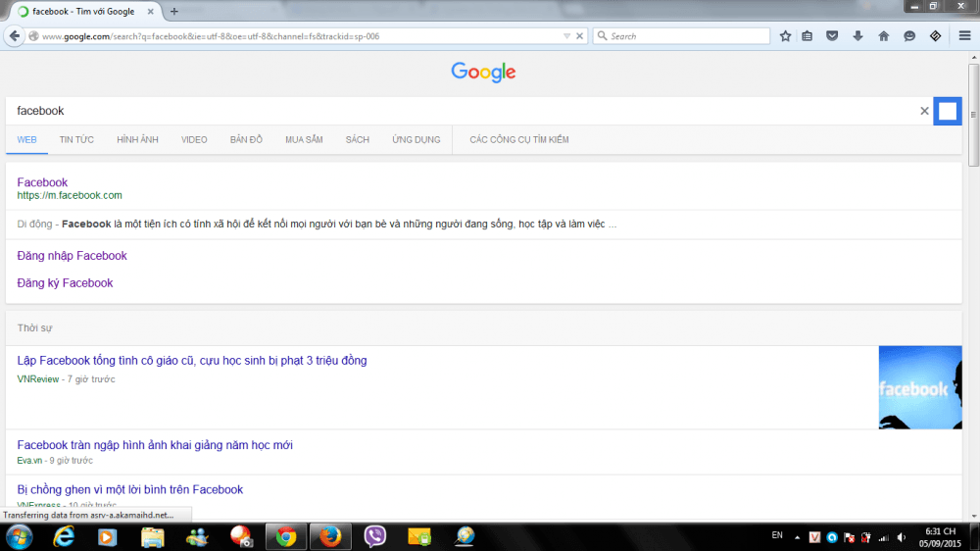The image size is (980, 551).
Task: Open news about cô giáo cũ fine
Action: [192, 360]
